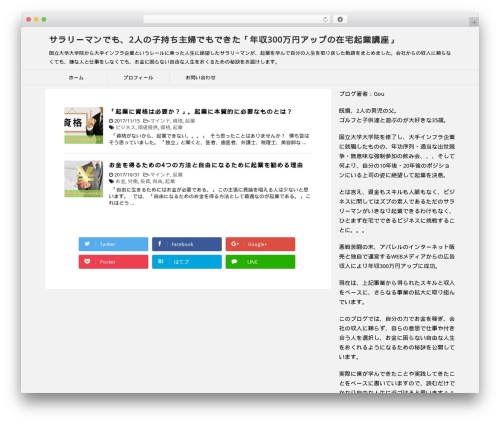Screen dimensions: 500x423
Task: Click the red close window button
Action: 29,19
